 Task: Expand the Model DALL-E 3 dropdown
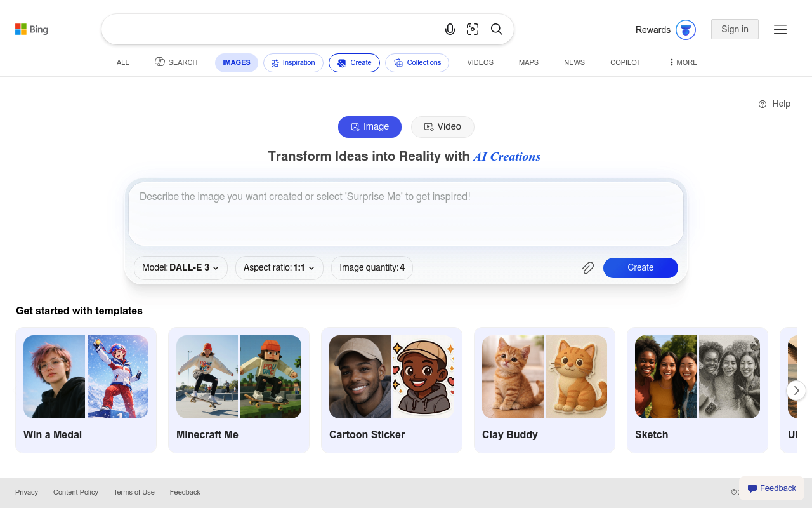pyautogui.click(x=181, y=268)
